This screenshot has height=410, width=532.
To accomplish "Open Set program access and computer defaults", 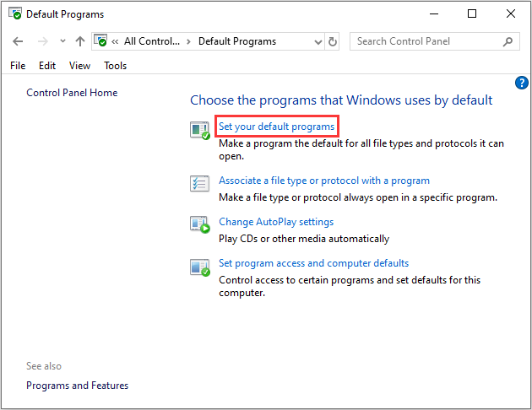I will 313,263.
